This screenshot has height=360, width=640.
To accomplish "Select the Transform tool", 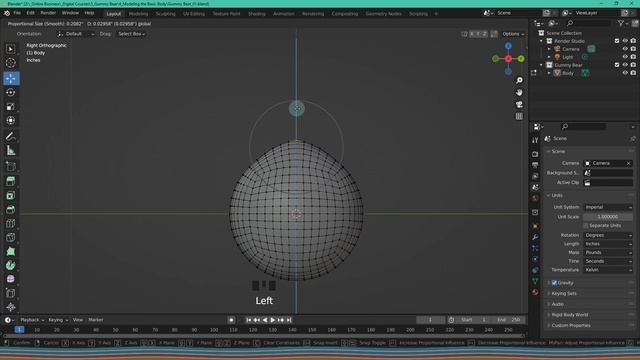I will [11, 121].
